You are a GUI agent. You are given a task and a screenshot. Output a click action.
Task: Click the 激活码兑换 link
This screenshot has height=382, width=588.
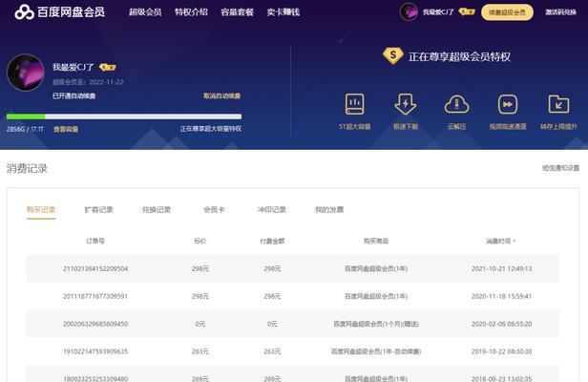pyautogui.click(x=560, y=12)
